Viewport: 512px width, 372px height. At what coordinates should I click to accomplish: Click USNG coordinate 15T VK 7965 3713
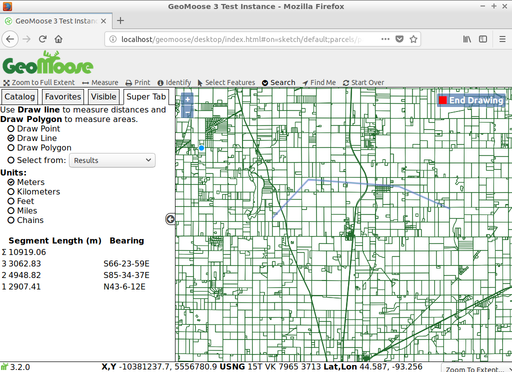pyautogui.click(x=284, y=367)
